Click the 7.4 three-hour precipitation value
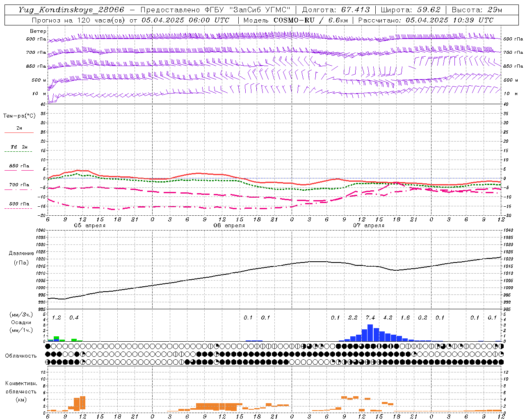Screen dimensions: 525x420 [x=370, y=317]
